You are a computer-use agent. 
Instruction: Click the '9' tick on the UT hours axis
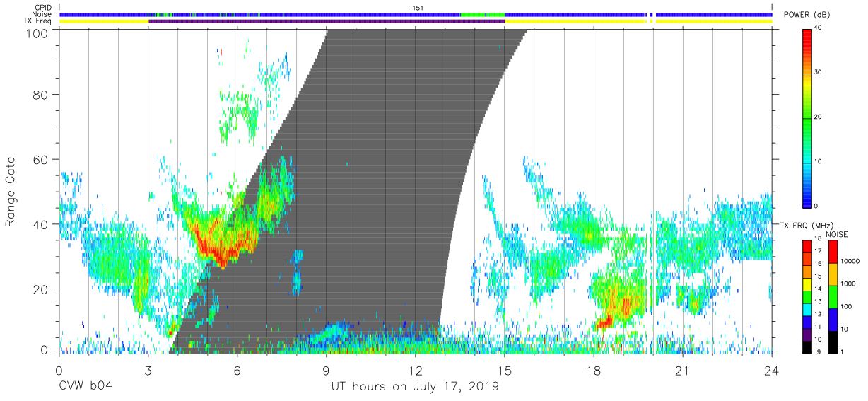click(326, 370)
